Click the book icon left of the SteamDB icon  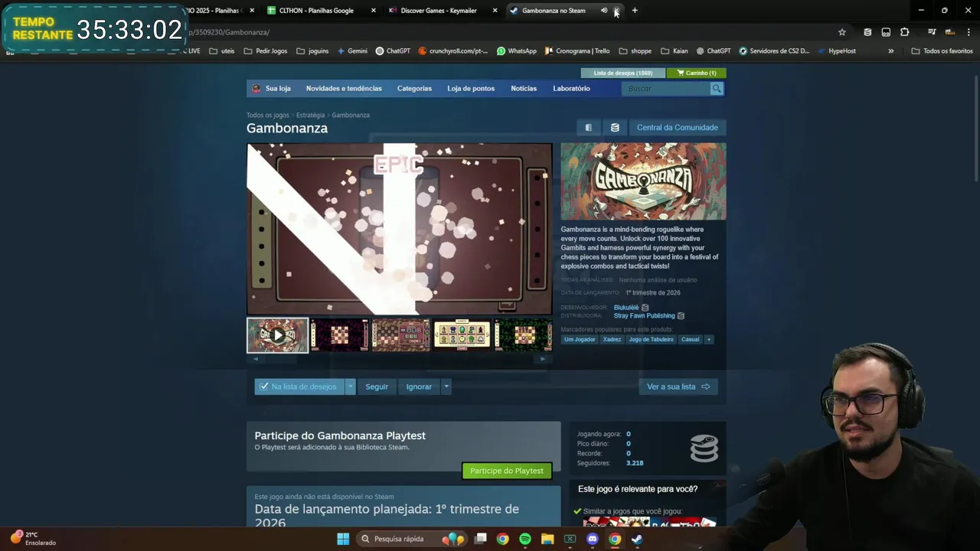pos(588,128)
